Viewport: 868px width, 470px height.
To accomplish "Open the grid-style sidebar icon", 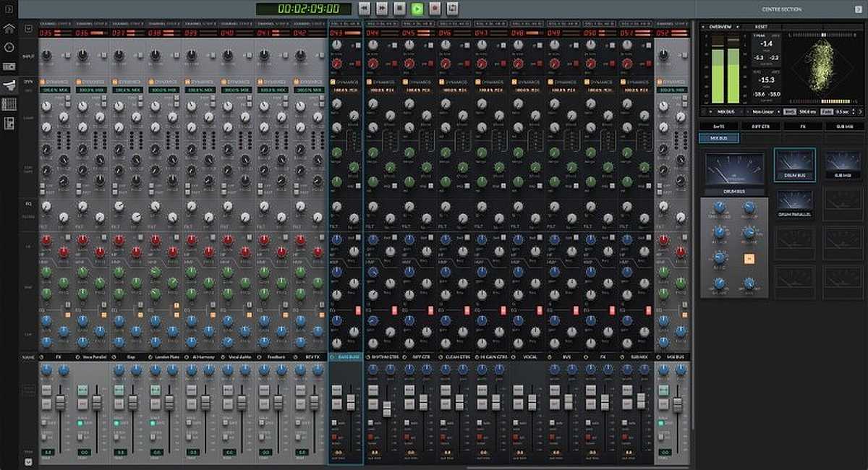I will click(9, 104).
